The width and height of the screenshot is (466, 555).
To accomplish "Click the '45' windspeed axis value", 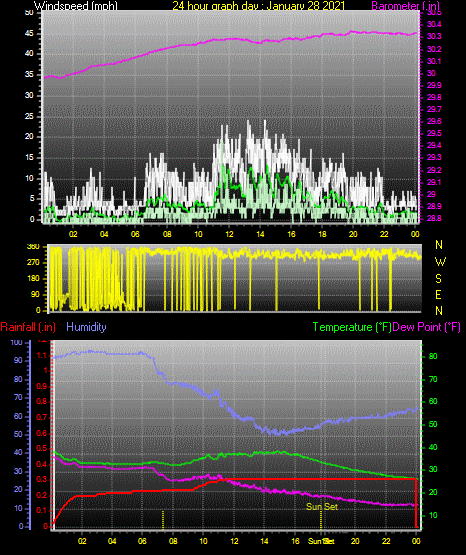I will [x=29, y=34].
